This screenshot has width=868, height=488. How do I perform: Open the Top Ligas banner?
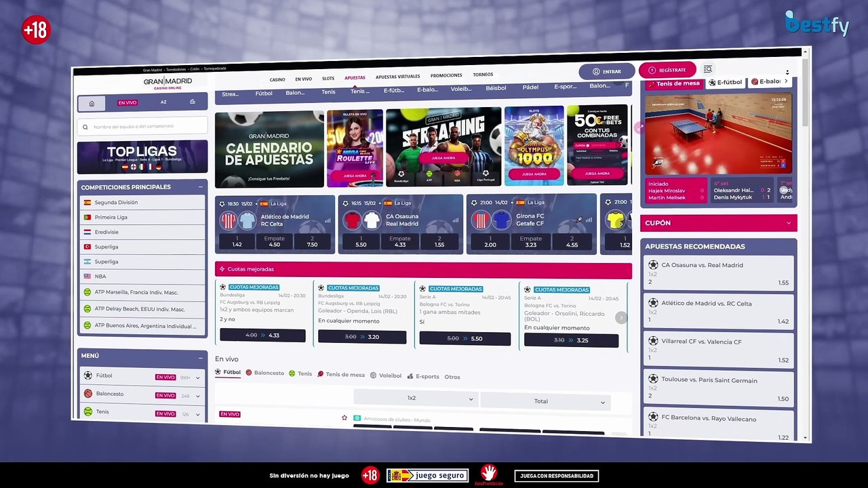(x=142, y=157)
